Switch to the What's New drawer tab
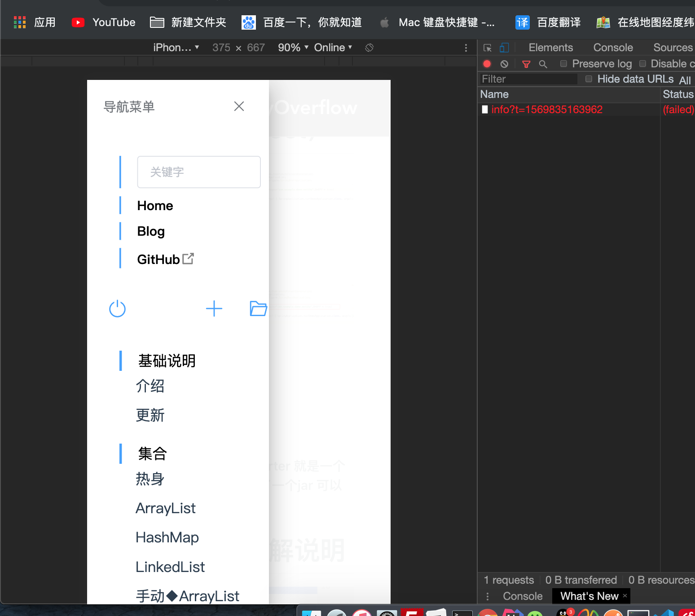 (x=589, y=596)
